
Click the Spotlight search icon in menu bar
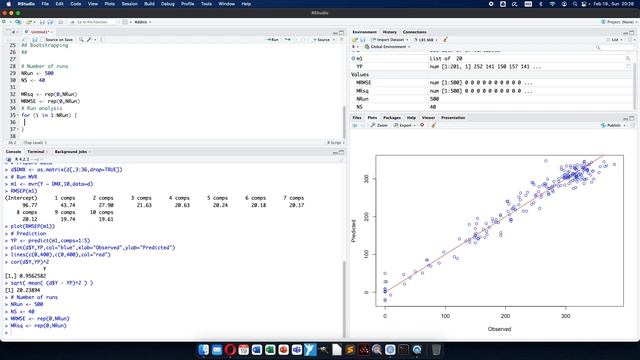point(575,4)
